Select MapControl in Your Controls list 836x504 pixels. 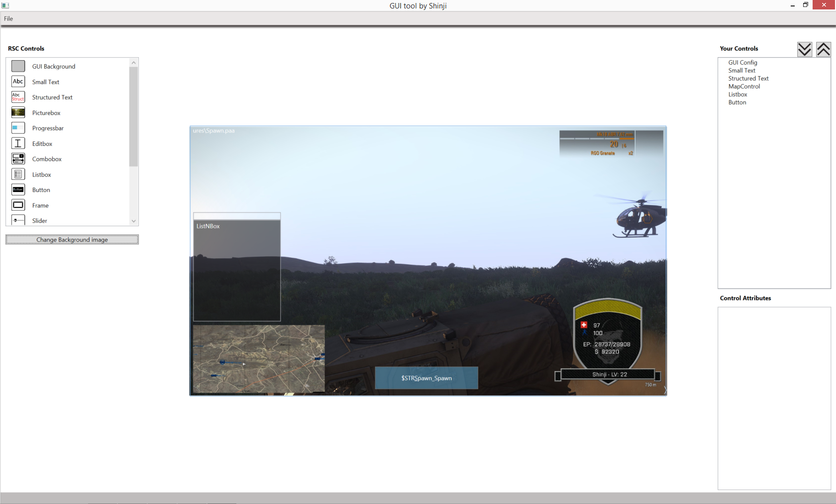744,86
